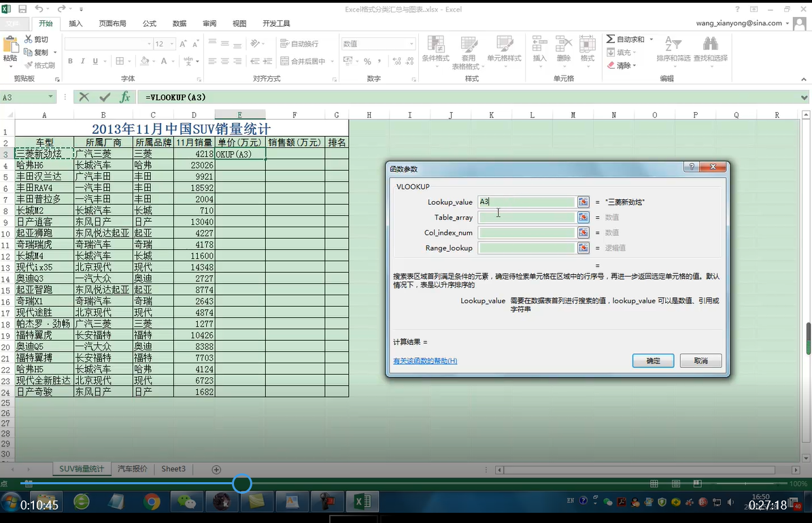
Task: Confirm formula with the checkmark icon
Action: click(x=105, y=97)
